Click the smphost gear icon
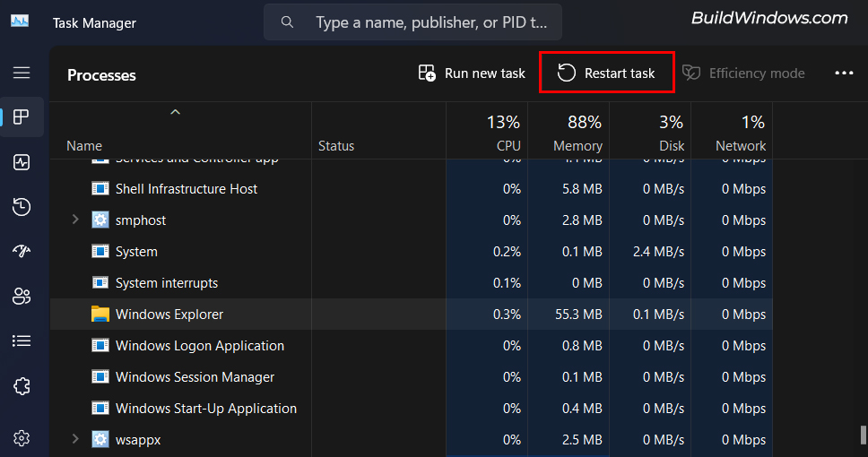This screenshot has width=868, height=457. pyautogui.click(x=100, y=220)
